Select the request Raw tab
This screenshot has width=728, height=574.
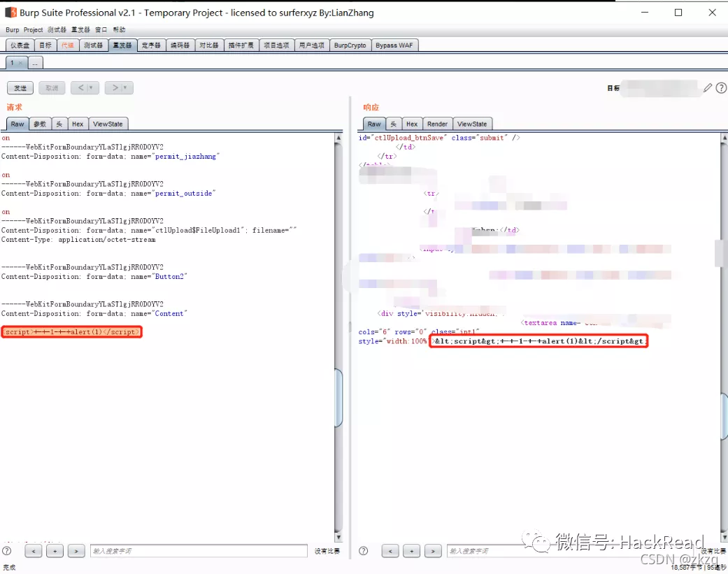click(17, 124)
